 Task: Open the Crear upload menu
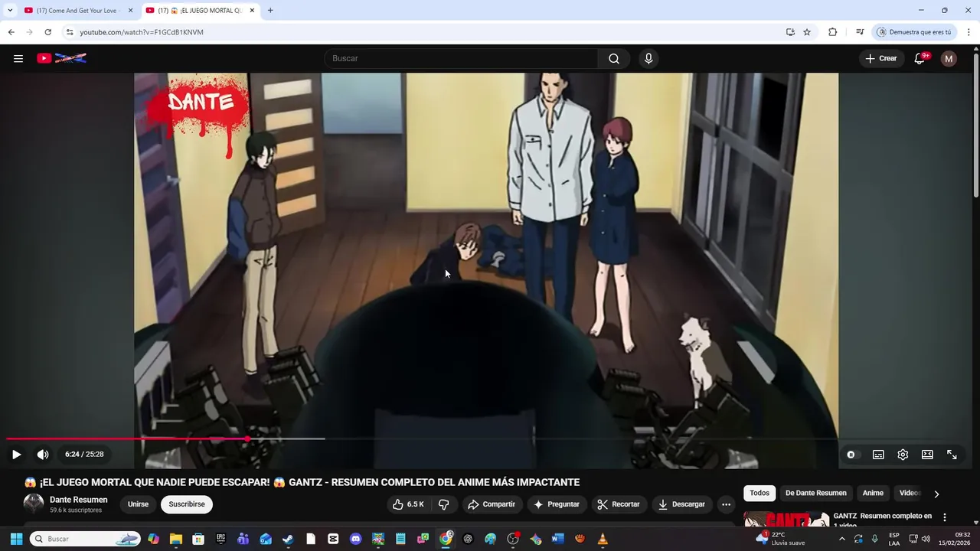coord(881,59)
